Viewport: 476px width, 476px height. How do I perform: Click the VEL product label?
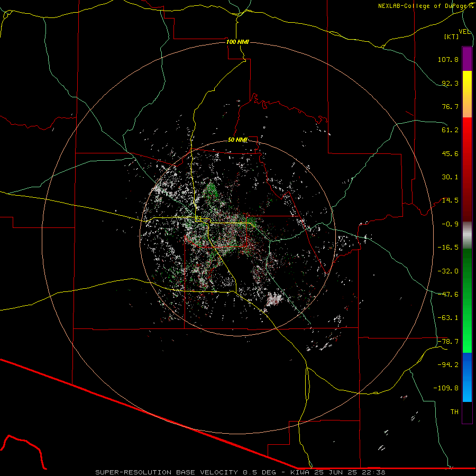click(464, 32)
